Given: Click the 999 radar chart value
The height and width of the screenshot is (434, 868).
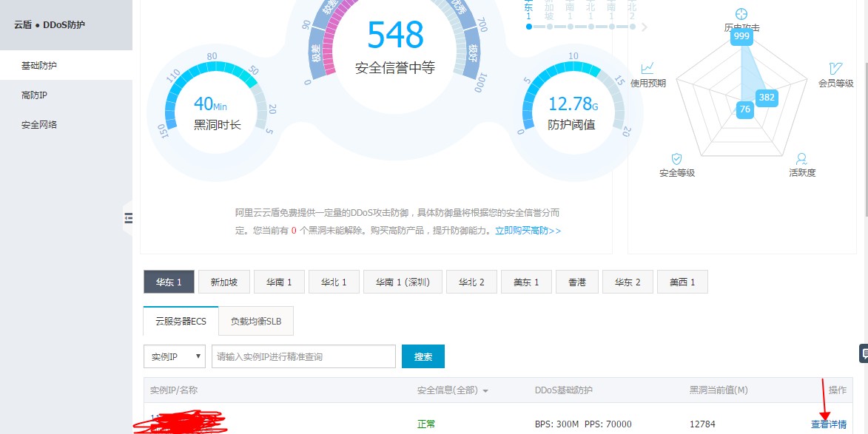Looking at the screenshot, I should 741,36.
